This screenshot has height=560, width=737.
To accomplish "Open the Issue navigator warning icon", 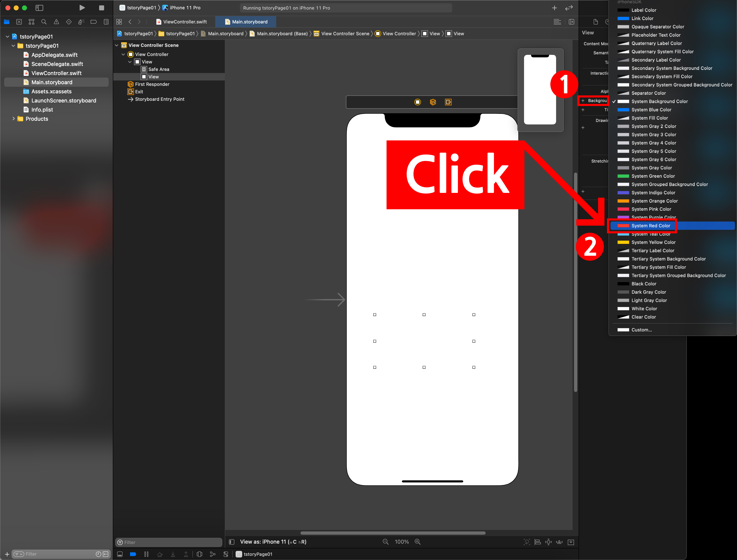I will [x=56, y=22].
